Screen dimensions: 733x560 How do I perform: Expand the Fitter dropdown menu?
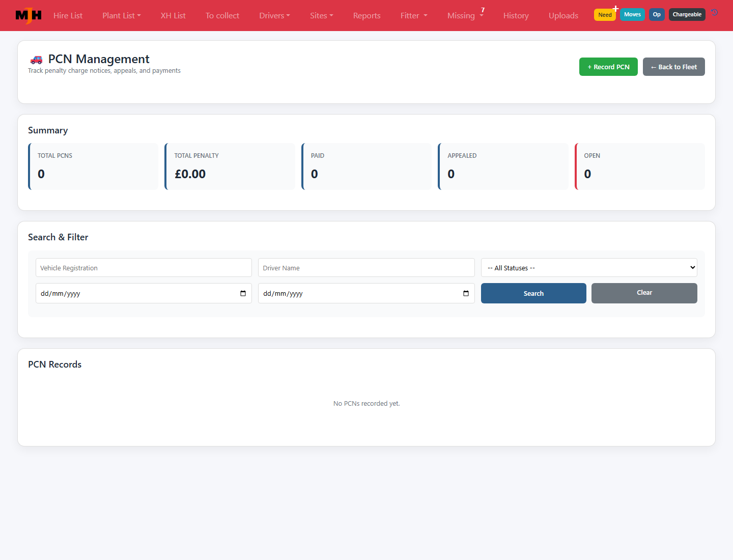414,16
